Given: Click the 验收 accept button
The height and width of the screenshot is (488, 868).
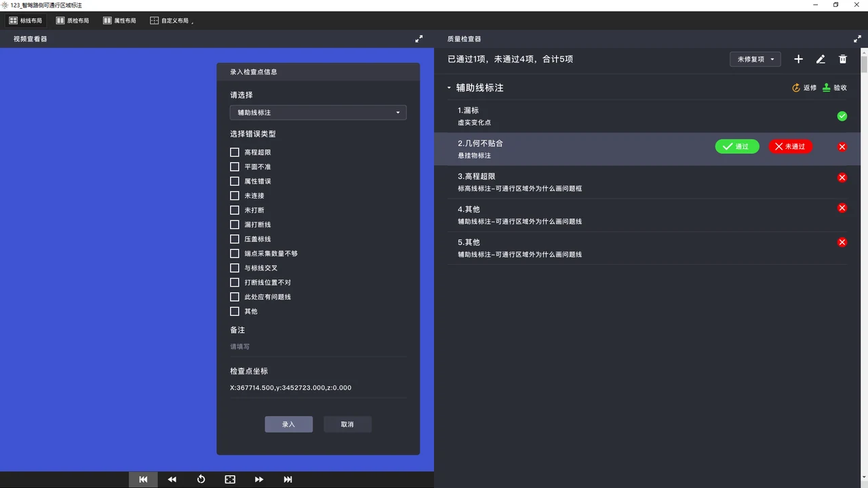Looking at the screenshot, I should [x=835, y=87].
